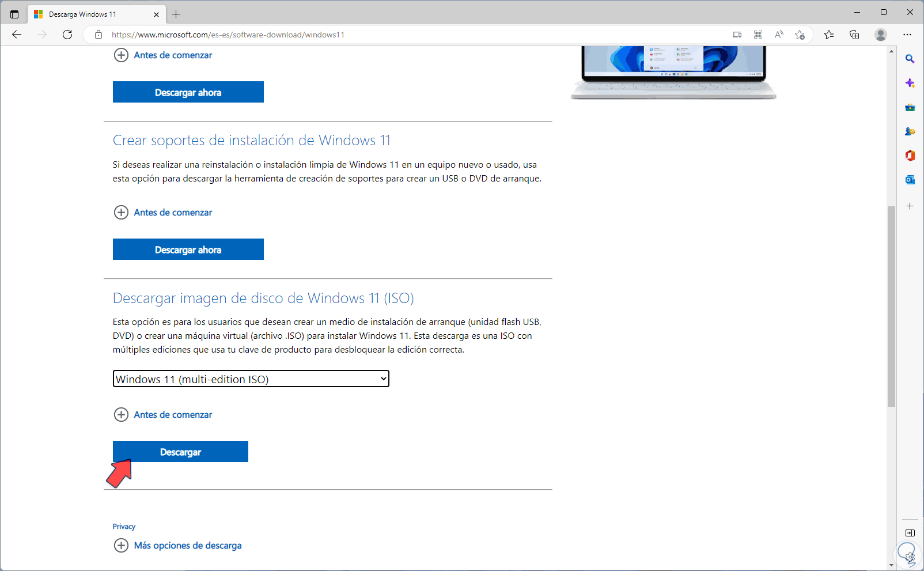The image size is (924, 571).
Task: Open the Privacy link
Action: point(124,527)
